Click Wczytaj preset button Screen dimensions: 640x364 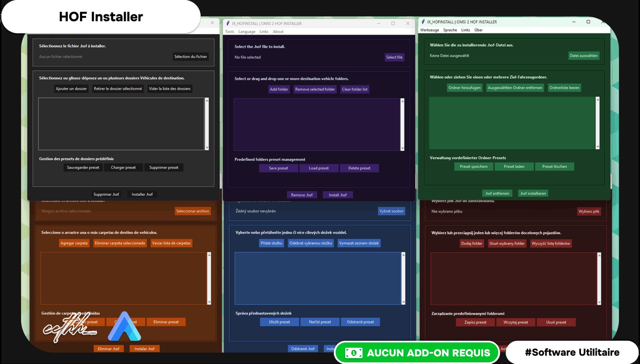pyautogui.click(x=516, y=322)
